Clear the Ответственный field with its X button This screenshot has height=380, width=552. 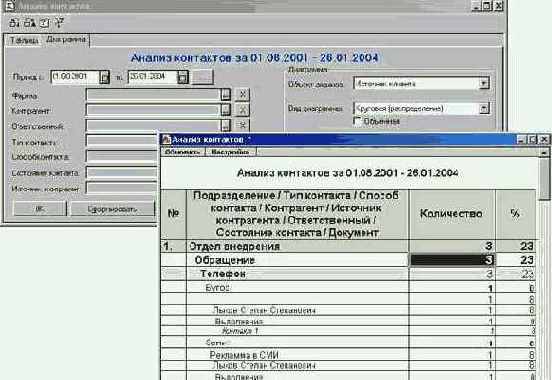[x=242, y=125]
